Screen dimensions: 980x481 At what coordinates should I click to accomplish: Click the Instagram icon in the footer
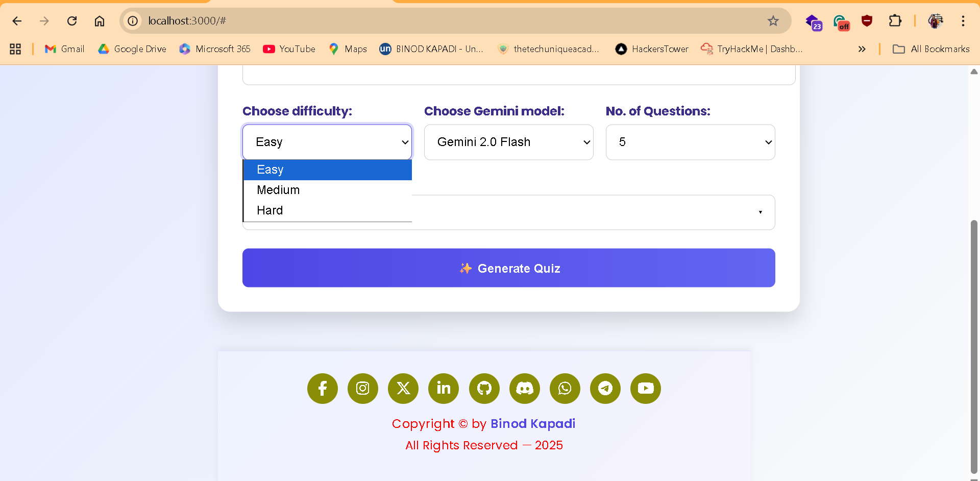[x=362, y=389]
